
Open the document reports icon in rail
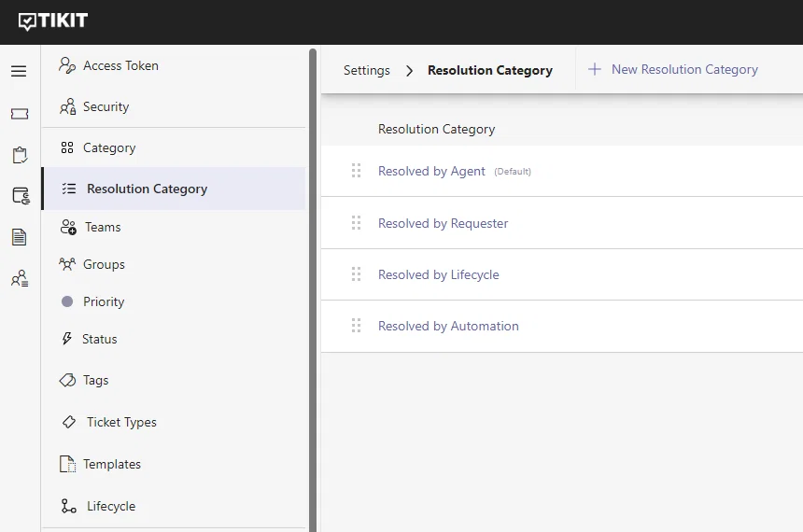(x=19, y=236)
